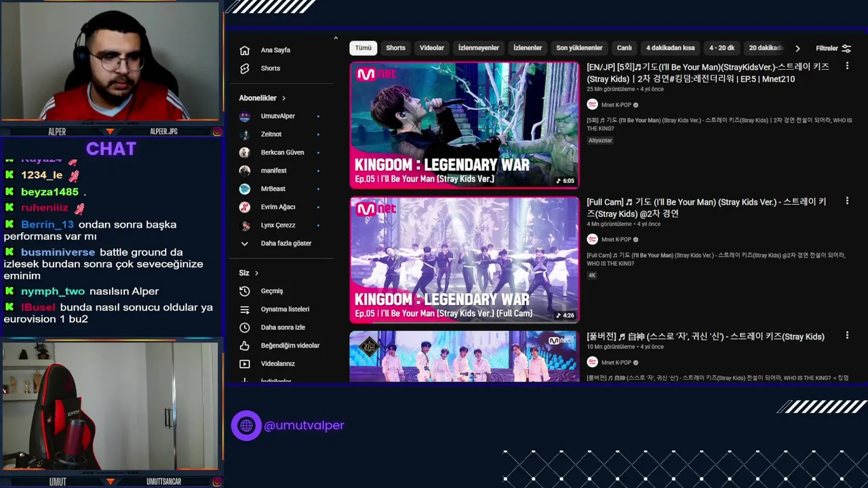Open the Videolarınız icon

pyautogui.click(x=245, y=364)
